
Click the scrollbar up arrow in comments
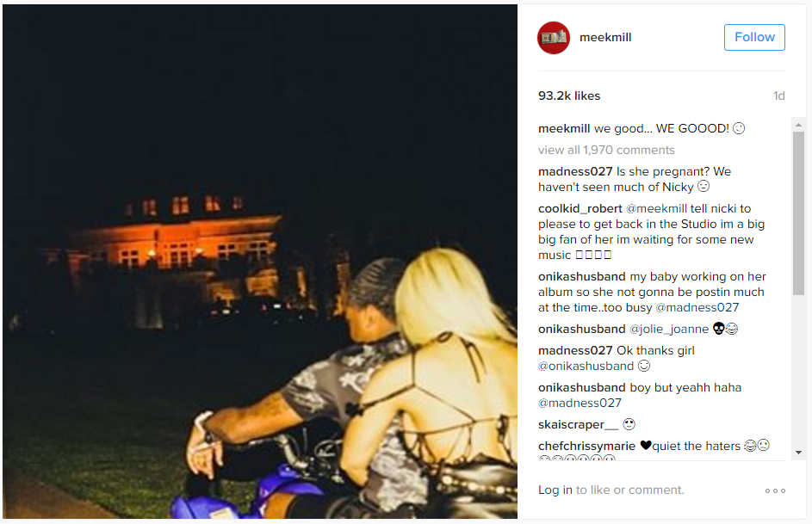pos(798,125)
